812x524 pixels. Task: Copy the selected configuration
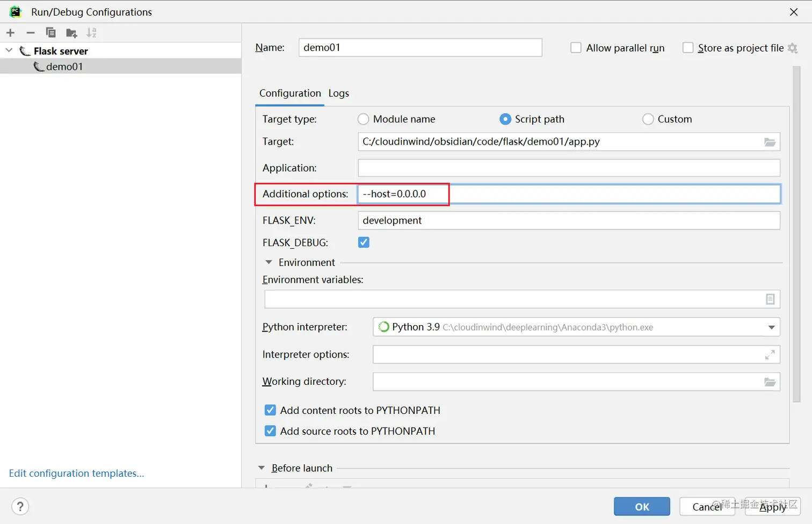pos(51,33)
